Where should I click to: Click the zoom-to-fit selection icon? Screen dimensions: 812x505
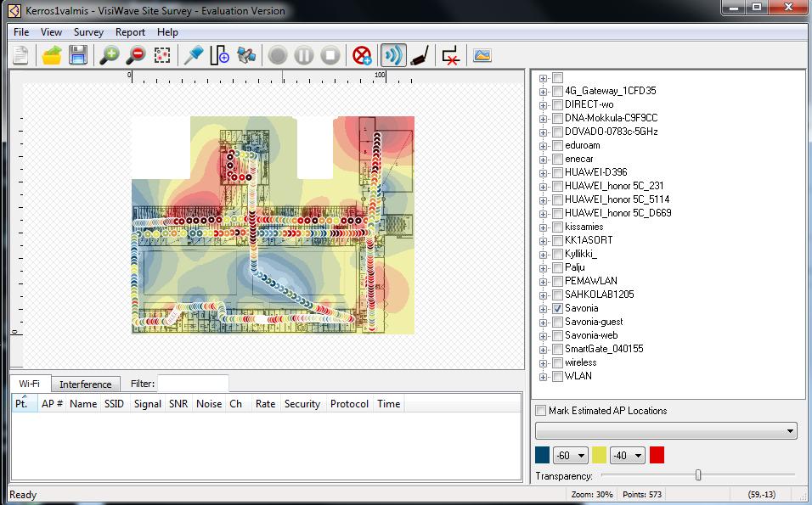[162, 55]
